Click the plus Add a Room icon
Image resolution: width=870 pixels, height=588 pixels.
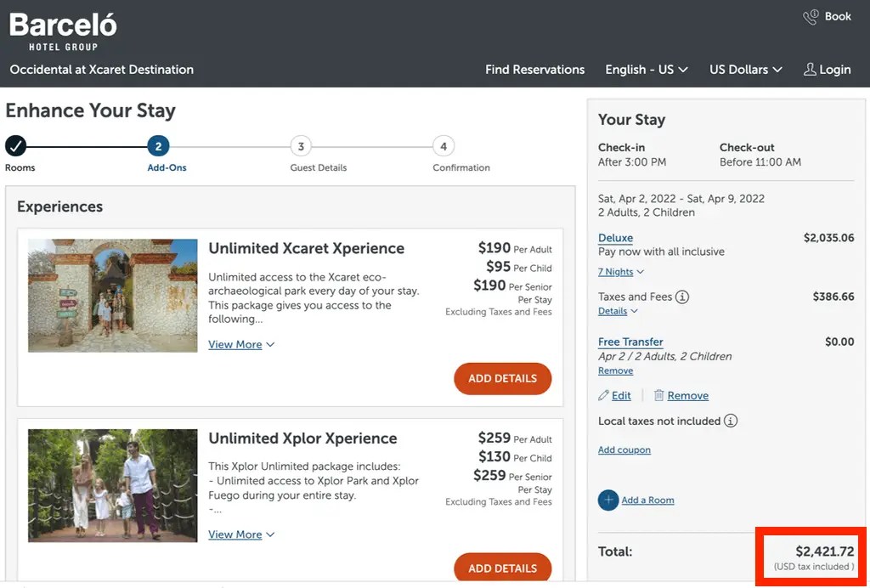[608, 500]
